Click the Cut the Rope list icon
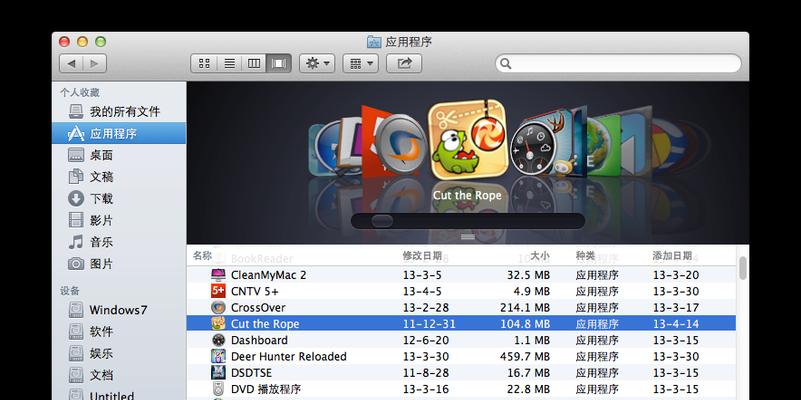This screenshot has width=801, height=400. pyautogui.click(x=218, y=324)
